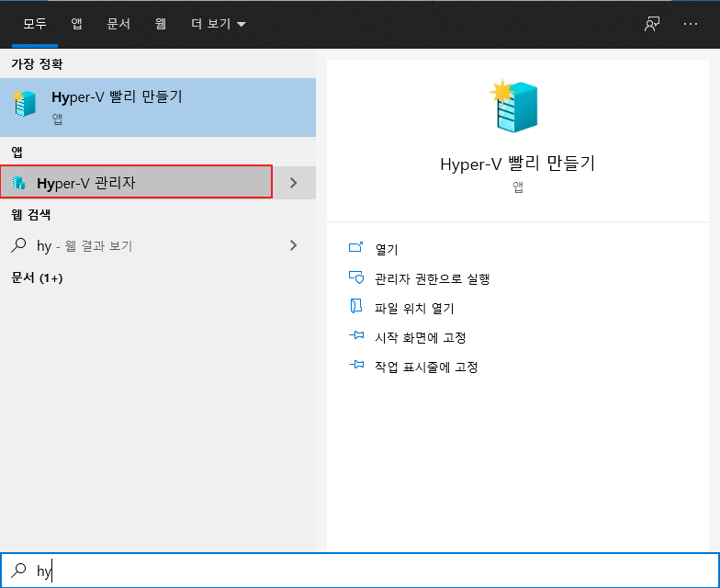Switch to the 앱 tab
Viewport: 720px width, 588px height.
pyautogui.click(x=77, y=24)
